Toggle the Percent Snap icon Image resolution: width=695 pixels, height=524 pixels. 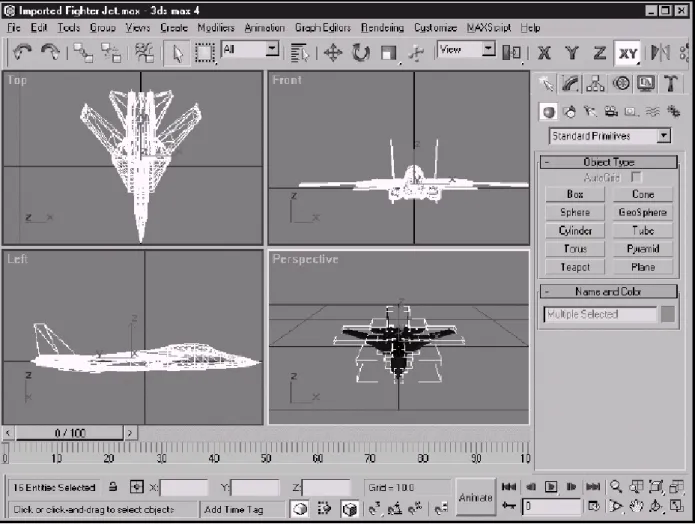[415, 509]
